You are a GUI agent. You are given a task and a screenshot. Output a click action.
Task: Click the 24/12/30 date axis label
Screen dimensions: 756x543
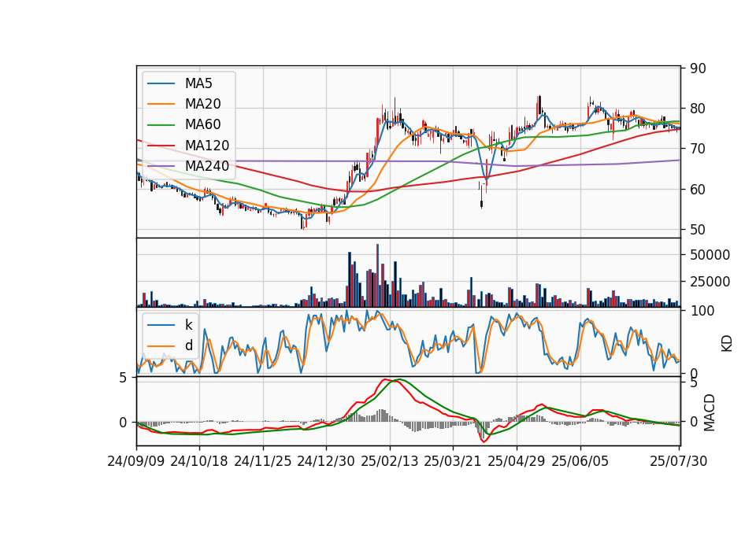tap(326, 461)
